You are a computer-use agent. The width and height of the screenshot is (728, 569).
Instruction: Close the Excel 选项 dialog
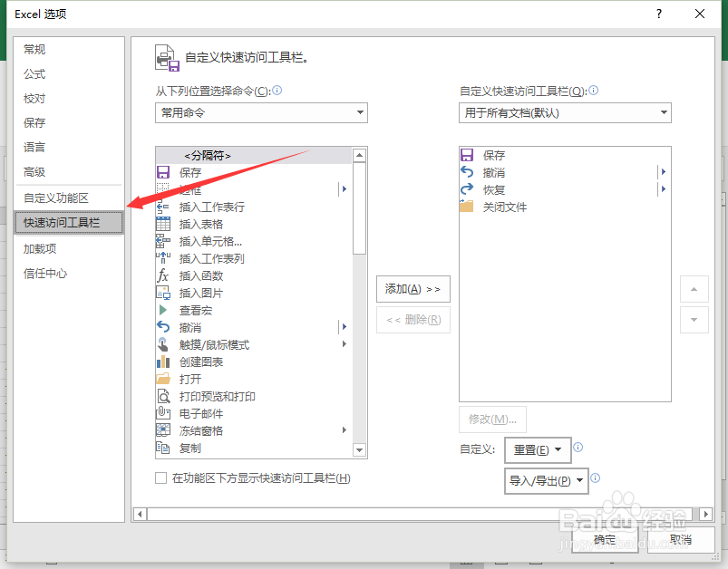coord(700,14)
